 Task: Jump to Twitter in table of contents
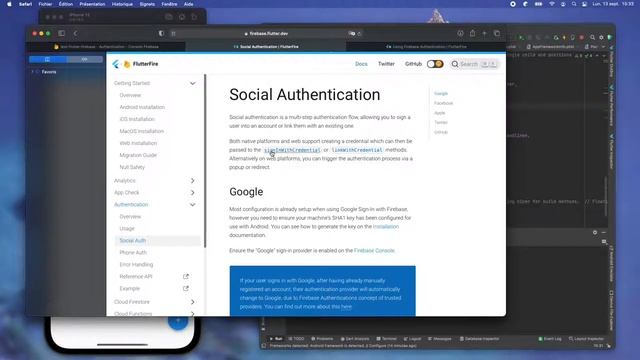click(441, 122)
